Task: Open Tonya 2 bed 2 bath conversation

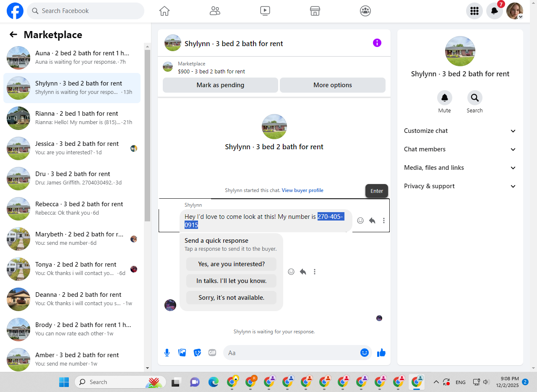Action: point(72,269)
